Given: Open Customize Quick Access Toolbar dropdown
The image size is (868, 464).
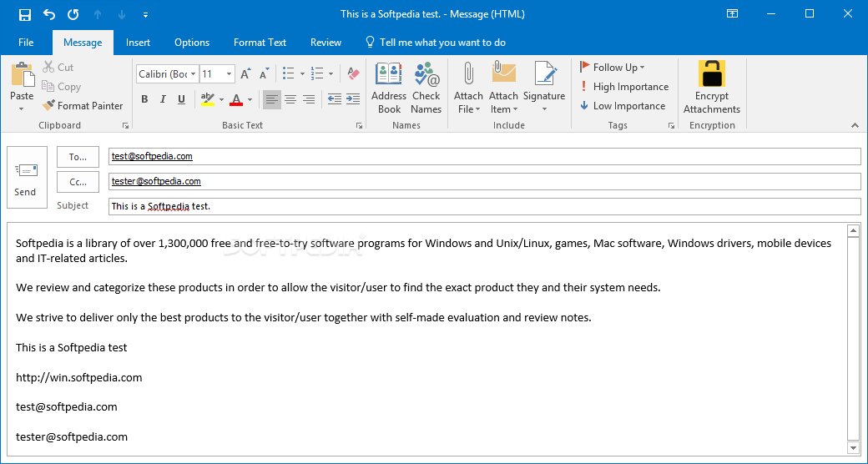Looking at the screenshot, I should pyautogui.click(x=145, y=15).
